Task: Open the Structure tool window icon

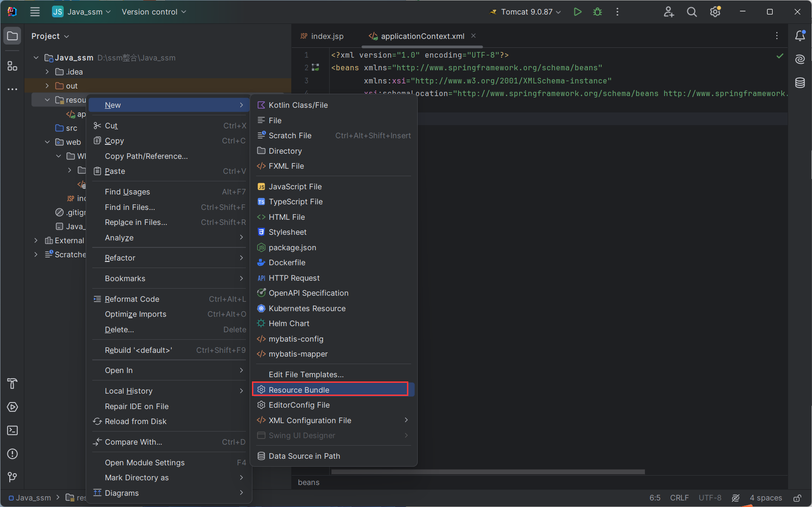Action: point(13,66)
